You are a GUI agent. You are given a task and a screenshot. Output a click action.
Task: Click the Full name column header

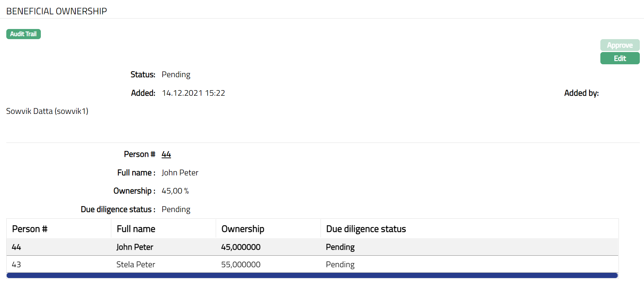[136, 229]
